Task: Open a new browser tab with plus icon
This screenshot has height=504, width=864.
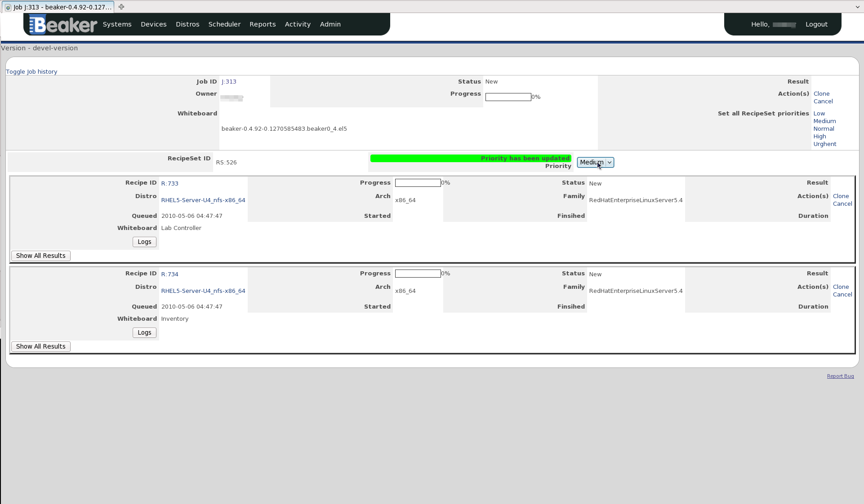Action: click(121, 7)
